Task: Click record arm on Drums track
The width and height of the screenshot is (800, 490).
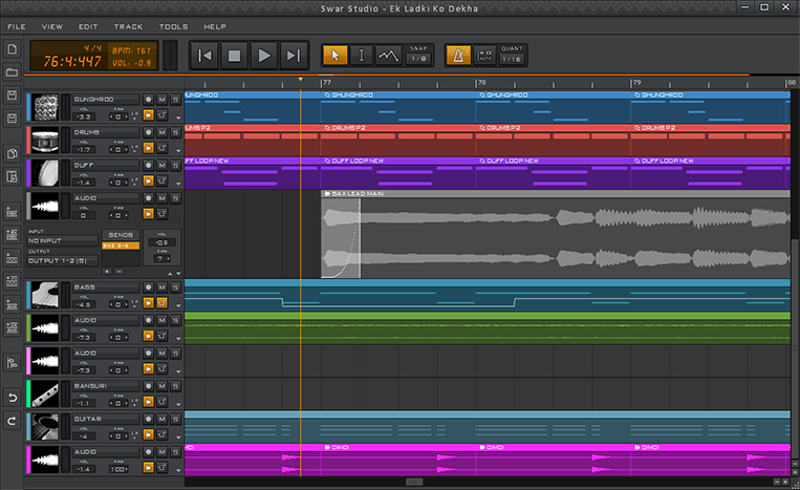Action: click(x=148, y=132)
